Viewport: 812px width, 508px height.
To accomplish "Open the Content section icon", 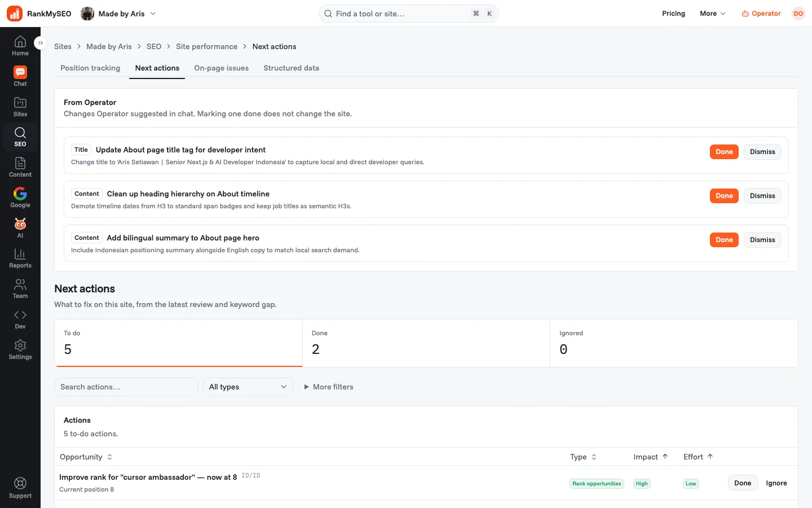I will tap(20, 168).
